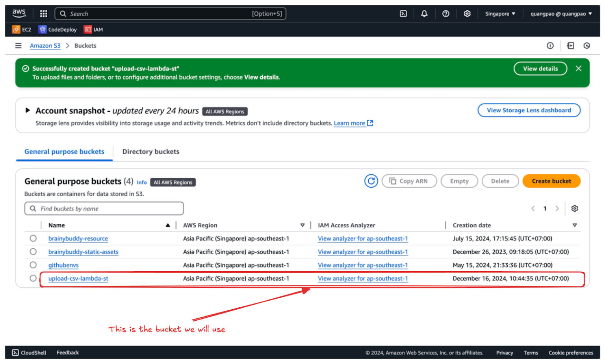Click the Create bucket button
The height and width of the screenshot is (364, 605).
[x=551, y=181]
